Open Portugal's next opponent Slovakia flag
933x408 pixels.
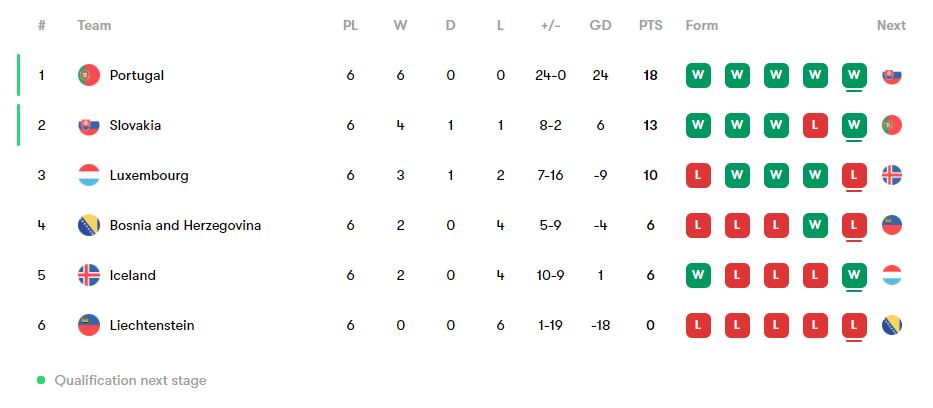(x=891, y=76)
